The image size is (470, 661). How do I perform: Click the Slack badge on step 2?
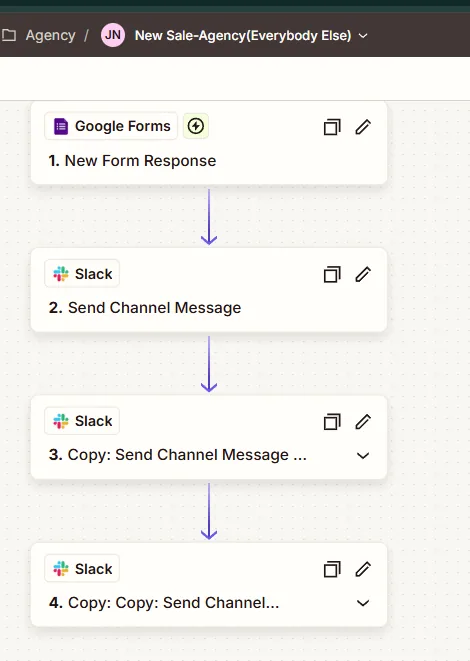(x=82, y=274)
